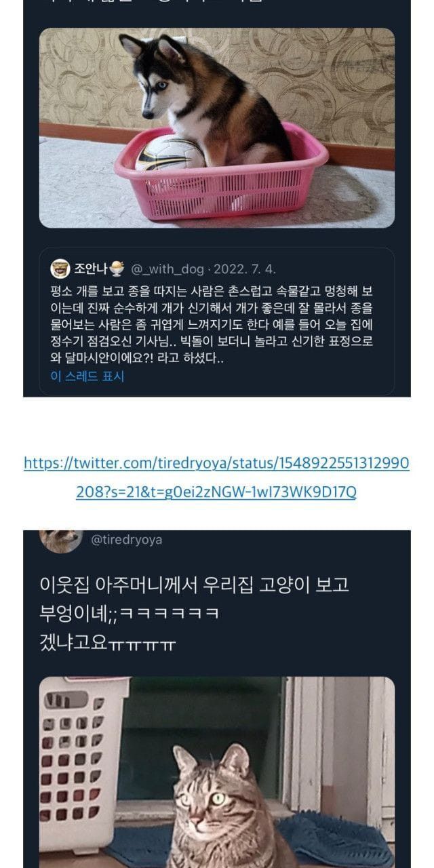This screenshot has width=434, height=868.
Task: Click the 조안나 profile avatar icon
Action: pos(60,269)
